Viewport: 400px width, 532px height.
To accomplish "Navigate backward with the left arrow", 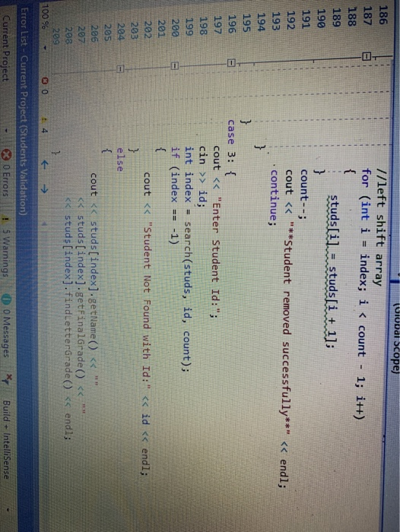I will (x=44, y=165).
